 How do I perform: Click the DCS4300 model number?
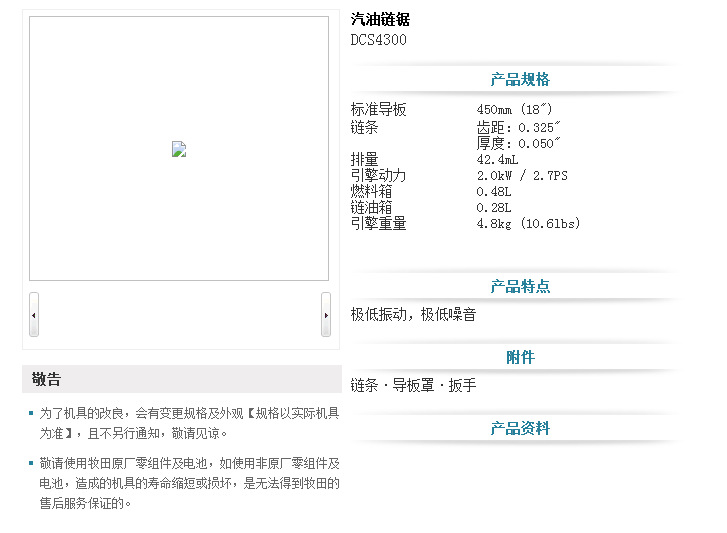[378, 41]
